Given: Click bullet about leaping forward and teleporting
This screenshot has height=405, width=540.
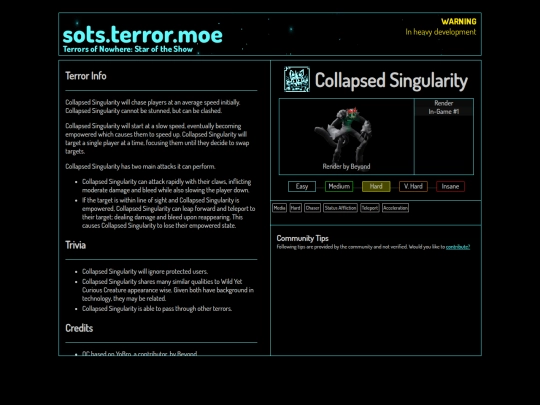Looking at the screenshot, I should pyautogui.click(x=168, y=213).
